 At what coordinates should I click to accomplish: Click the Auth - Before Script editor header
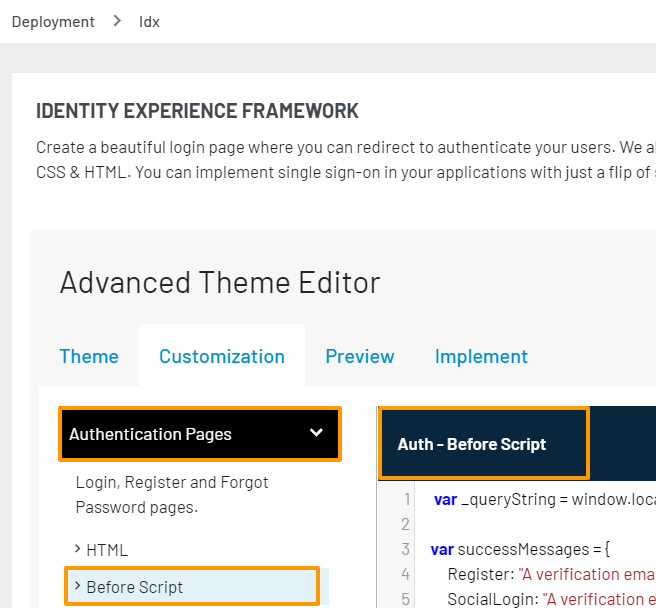pyautogui.click(x=472, y=444)
